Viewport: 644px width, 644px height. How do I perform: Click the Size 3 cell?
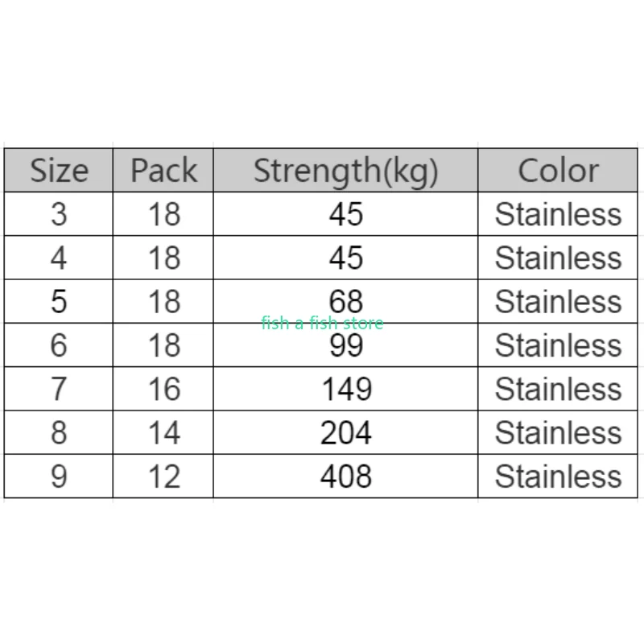click(59, 214)
